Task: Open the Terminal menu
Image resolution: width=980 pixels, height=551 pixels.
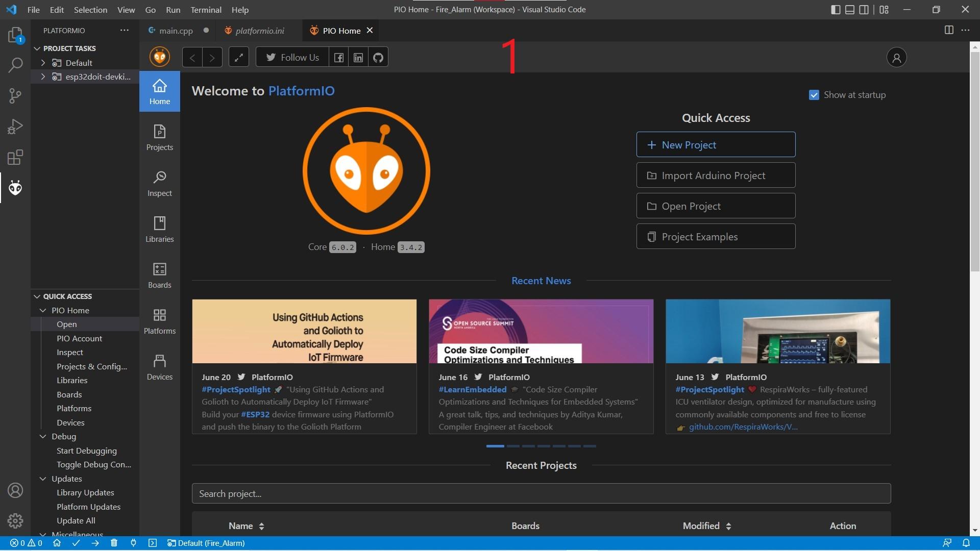Action: [x=206, y=10]
